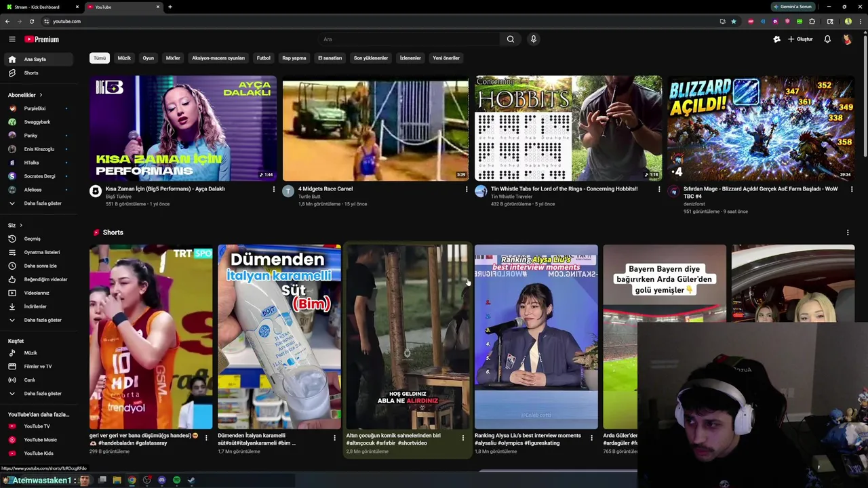The height and width of the screenshot is (488, 868).
Task: Open İndirilenler downloads page
Action: click(x=38, y=306)
